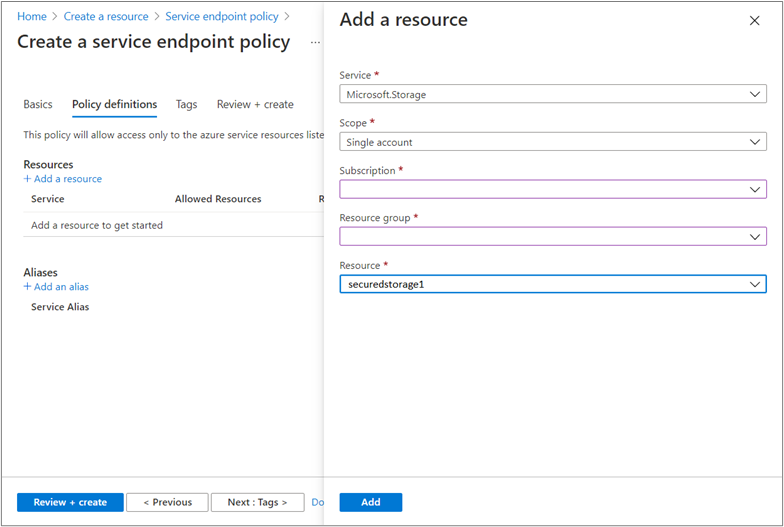Click the Next : Tags button
This screenshot has height=527, width=784.
[258, 502]
